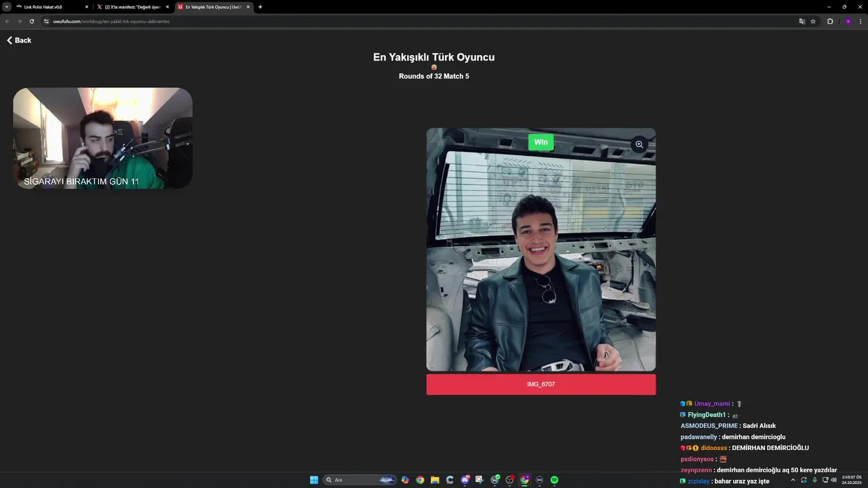This screenshot has height=488, width=868.
Task: Reload the page
Action: pyautogui.click(x=31, y=21)
